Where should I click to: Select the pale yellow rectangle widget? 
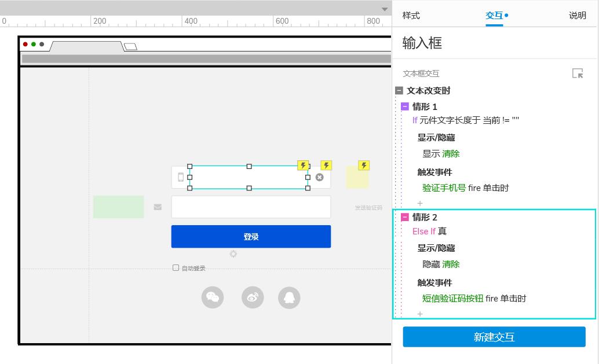coord(357,178)
